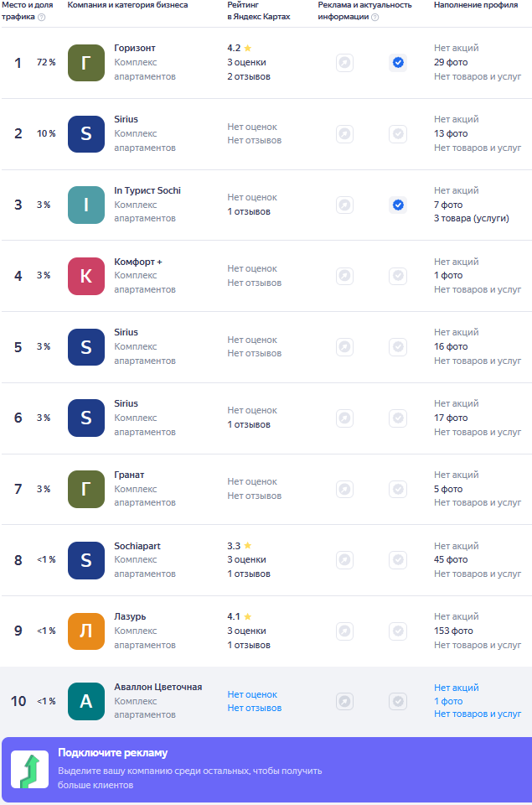Open the 1 фото link for Аваллон

pyautogui.click(x=448, y=701)
